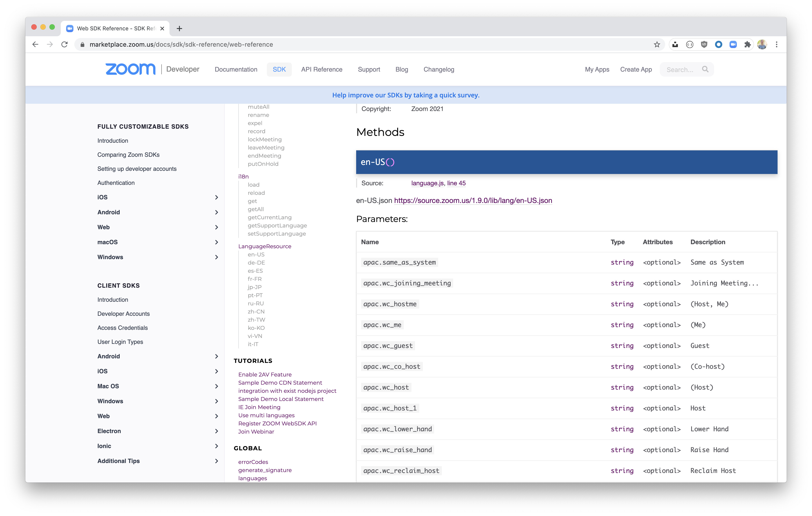Open the Enable 2AV Feature tutorial
This screenshot has height=516, width=812.
pos(265,374)
